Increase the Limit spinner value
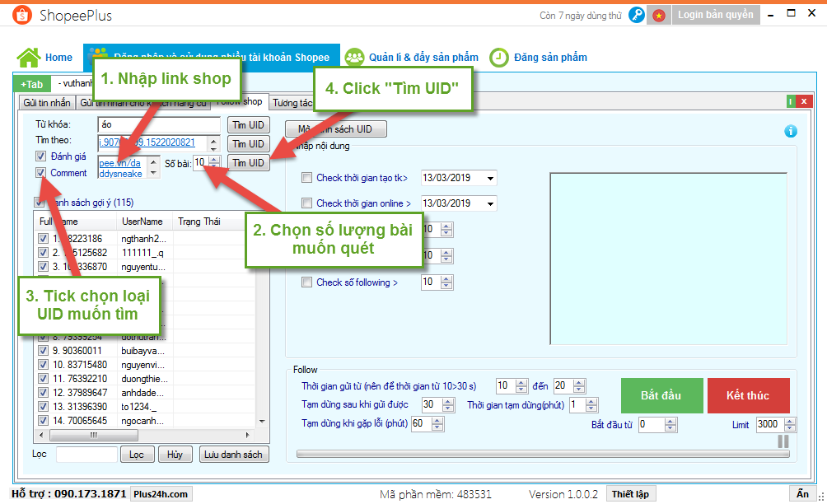The height and width of the screenshot is (504, 827). pos(791,421)
